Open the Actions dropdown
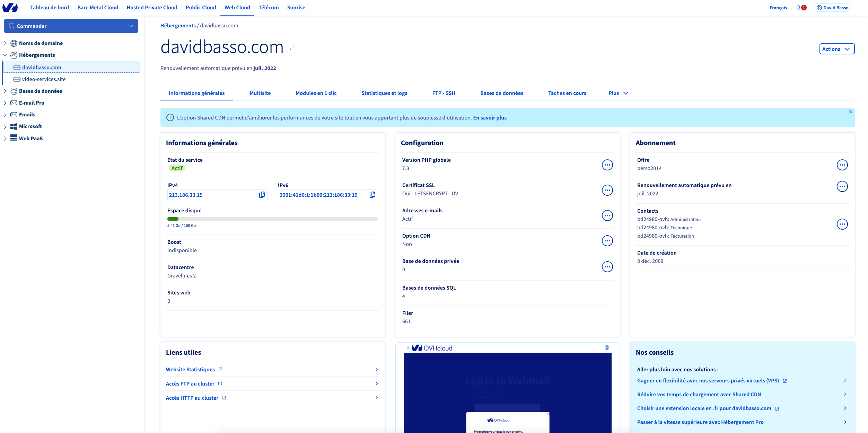Screen dimensions: 868x433 836,49
